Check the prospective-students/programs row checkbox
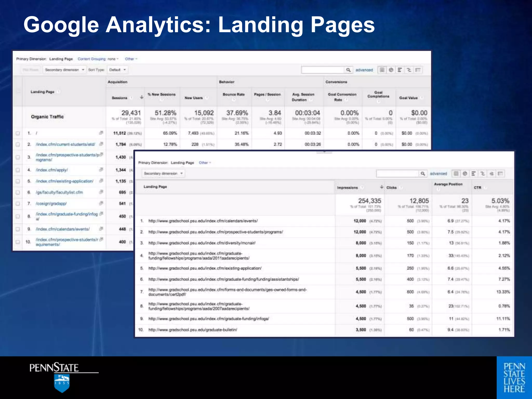532x399 pixels. pyautogui.click(x=18, y=157)
